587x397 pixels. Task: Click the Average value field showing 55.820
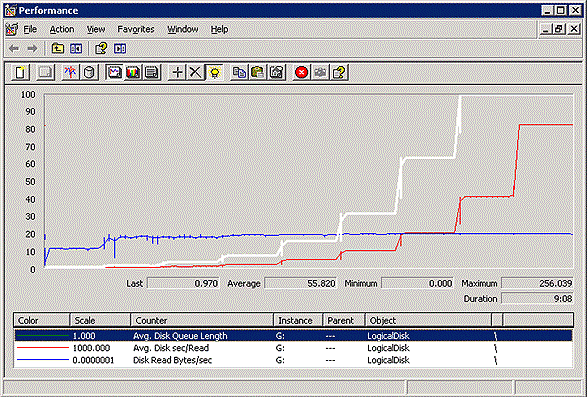click(x=301, y=283)
